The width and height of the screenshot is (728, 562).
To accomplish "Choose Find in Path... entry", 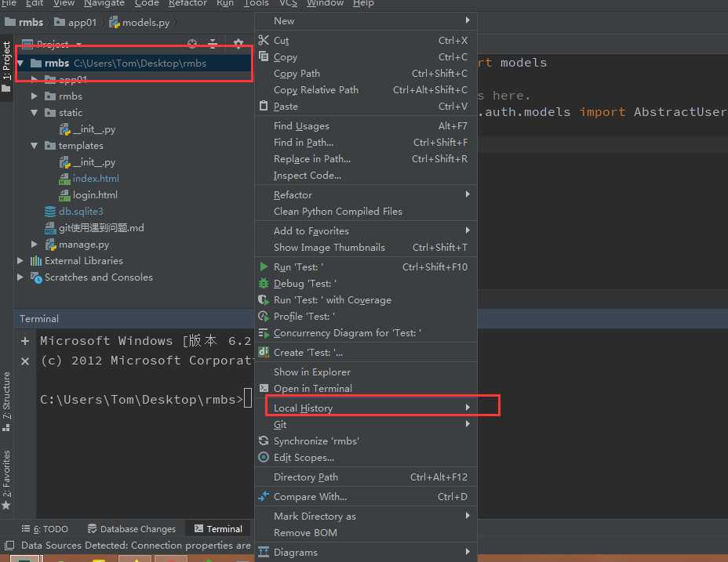I will pos(366,142).
